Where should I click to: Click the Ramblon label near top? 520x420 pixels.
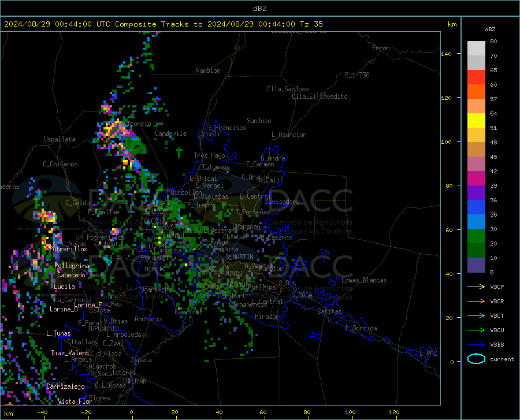pyautogui.click(x=208, y=70)
